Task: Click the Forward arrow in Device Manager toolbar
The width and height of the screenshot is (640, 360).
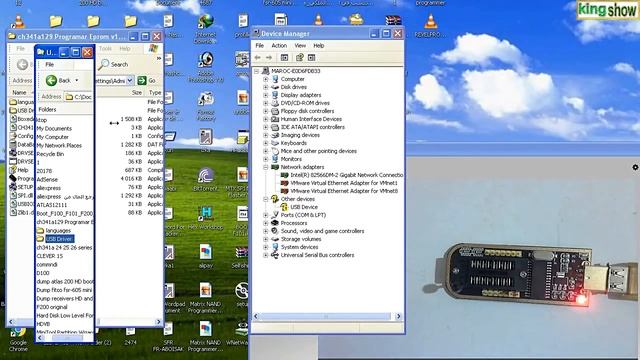Action: pyautogui.click(x=269, y=58)
